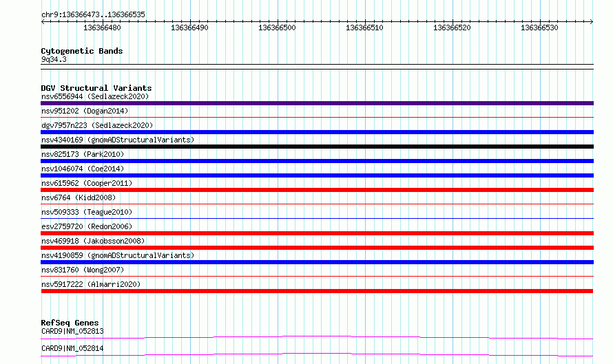The height and width of the screenshot is (364, 613).
Task: Open the nsv951202 (Dogan2014) variant label
Action: [x=85, y=111]
